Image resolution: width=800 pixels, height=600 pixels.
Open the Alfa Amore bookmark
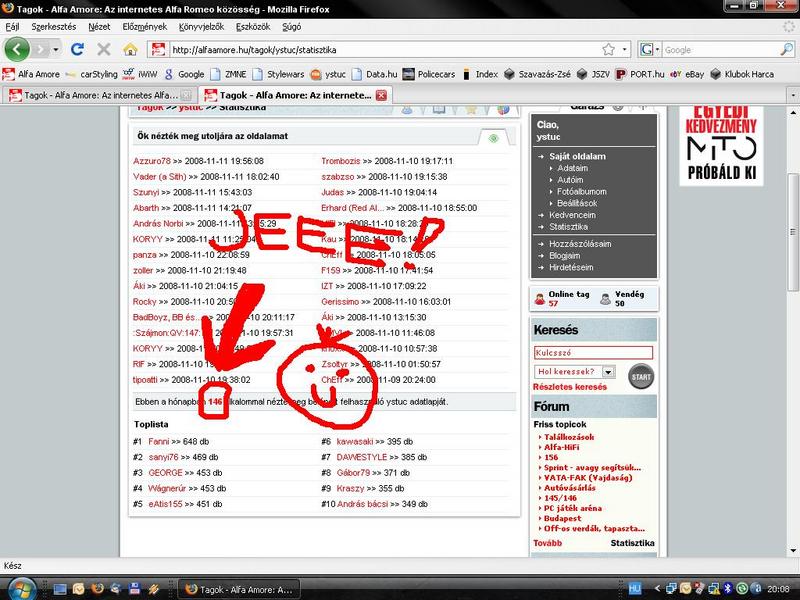click(x=31, y=74)
